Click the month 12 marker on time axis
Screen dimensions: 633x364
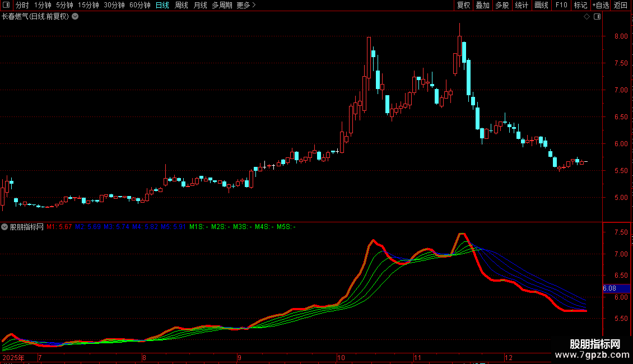tap(508, 357)
